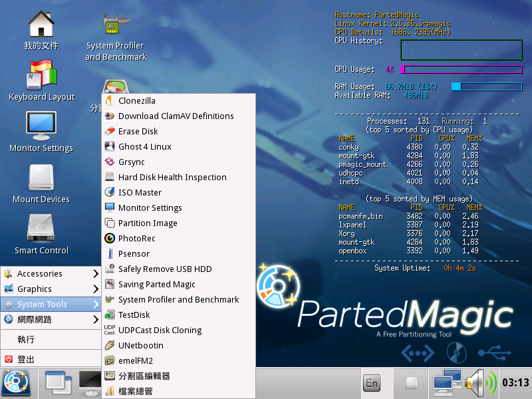
Task: Expand the Accessories submenu arrow
Action: pos(96,273)
